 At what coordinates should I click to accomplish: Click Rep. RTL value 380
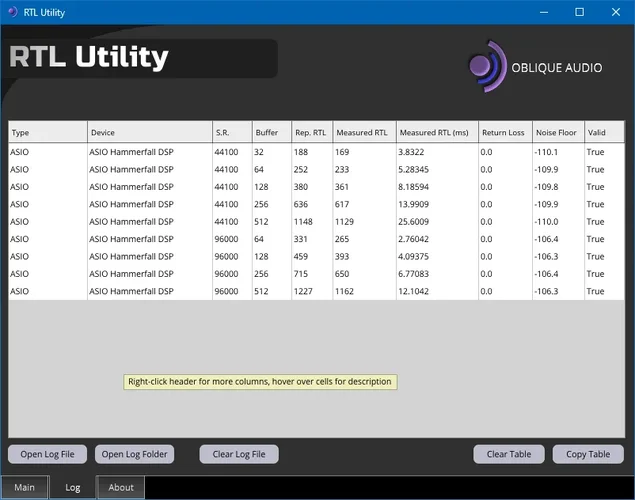[x=312, y=187]
